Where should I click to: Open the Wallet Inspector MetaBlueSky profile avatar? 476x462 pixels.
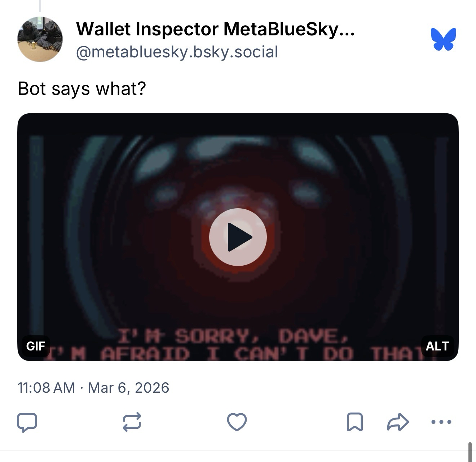40,39
